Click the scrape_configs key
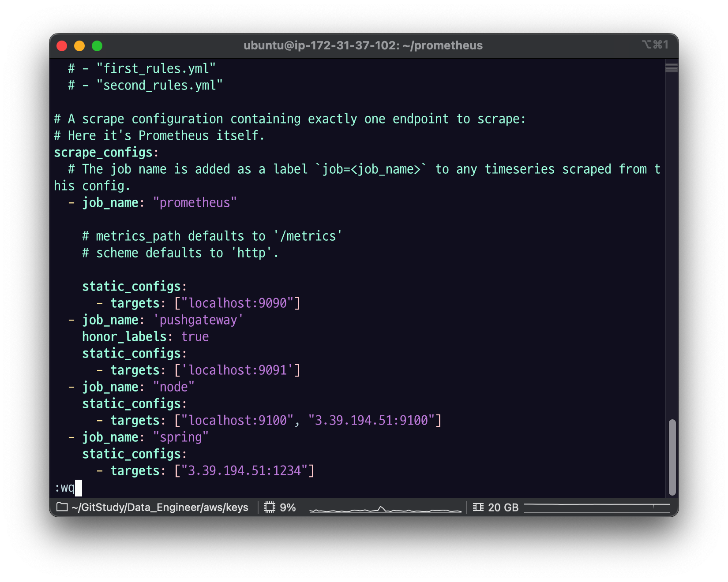 click(103, 153)
